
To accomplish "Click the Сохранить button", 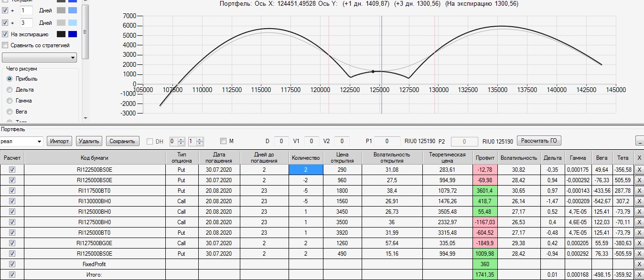I will pos(122,141).
